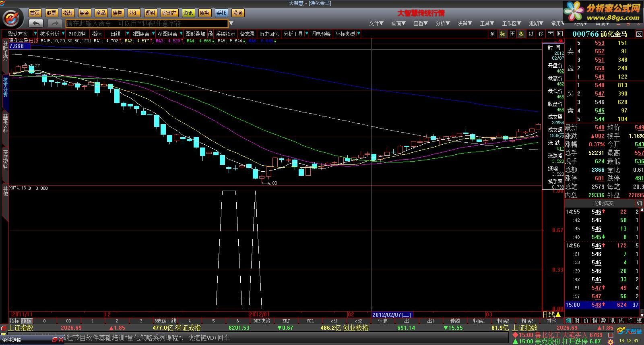
Task: Select 成 icon in bottom-right strip
Action: [621, 321]
